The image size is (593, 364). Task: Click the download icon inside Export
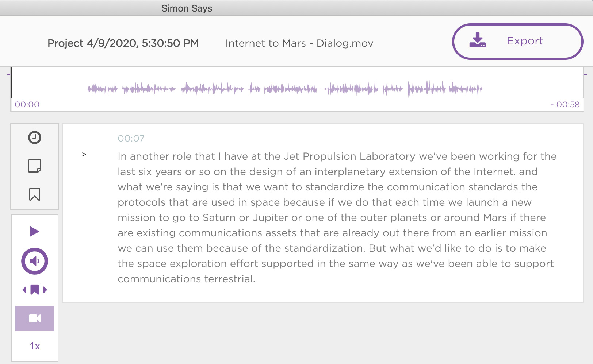[x=478, y=40]
